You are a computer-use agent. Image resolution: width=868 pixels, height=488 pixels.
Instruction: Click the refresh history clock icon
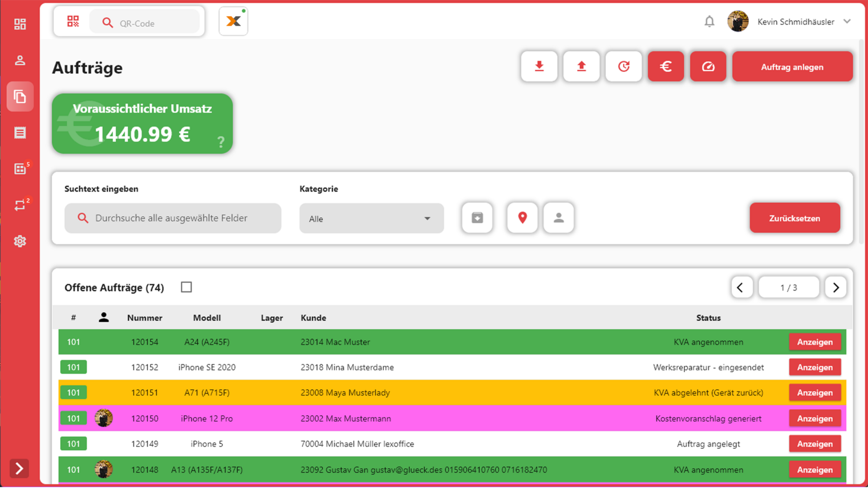[623, 67]
